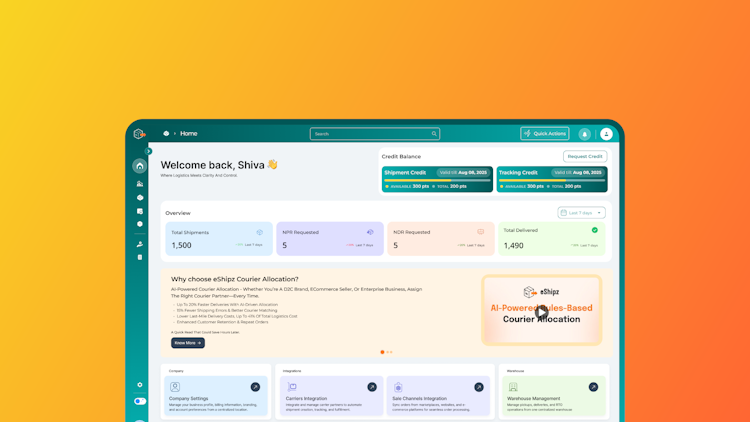The width and height of the screenshot is (750, 422).
Task: Click the NPR Requested card icon
Action: pyautogui.click(x=370, y=233)
